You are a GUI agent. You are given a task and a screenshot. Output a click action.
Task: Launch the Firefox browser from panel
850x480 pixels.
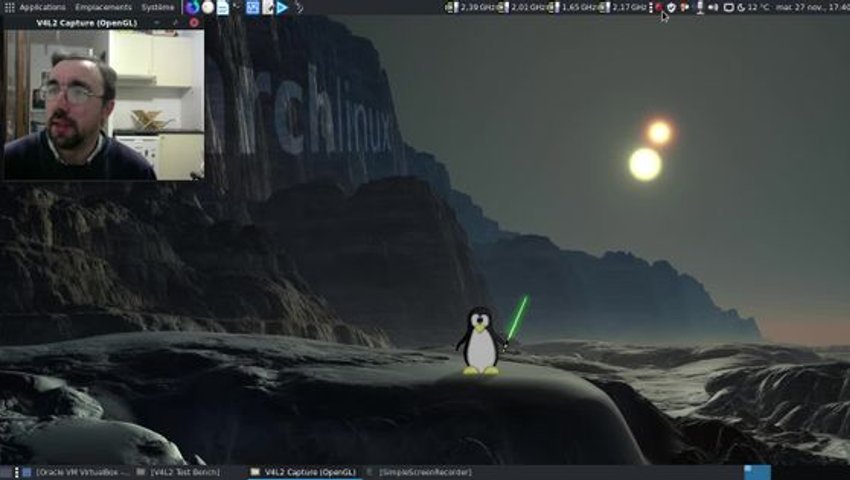pos(192,7)
